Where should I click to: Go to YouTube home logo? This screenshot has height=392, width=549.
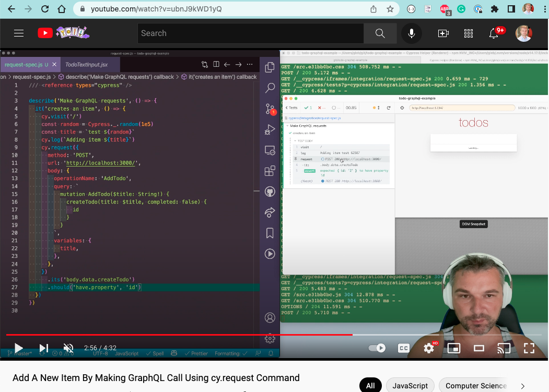63,33
